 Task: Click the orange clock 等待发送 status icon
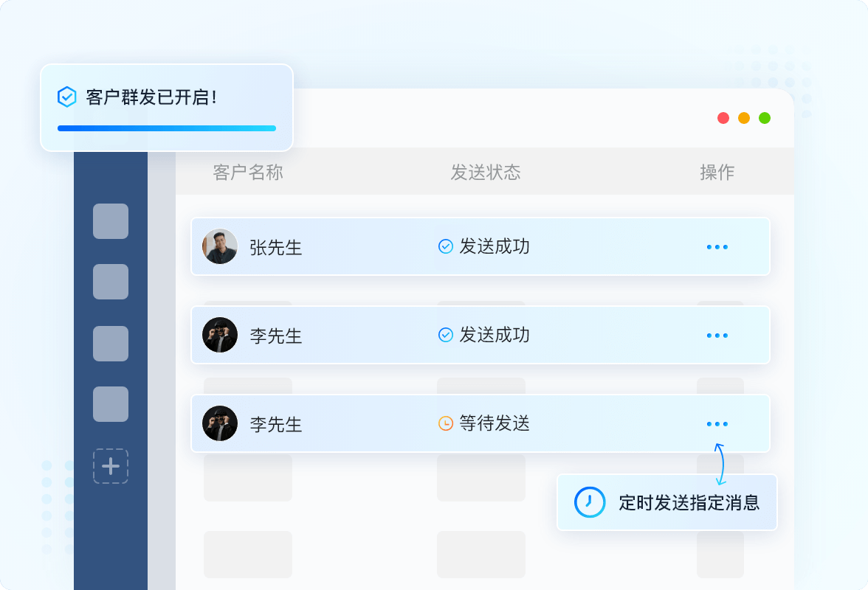pyautogui.click(x=446, y=423)
